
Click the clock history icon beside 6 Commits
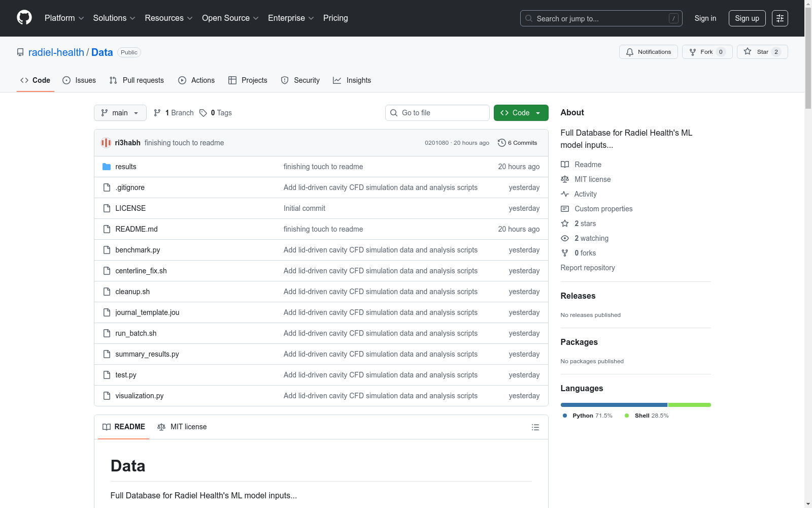click(x=502, y=143)
